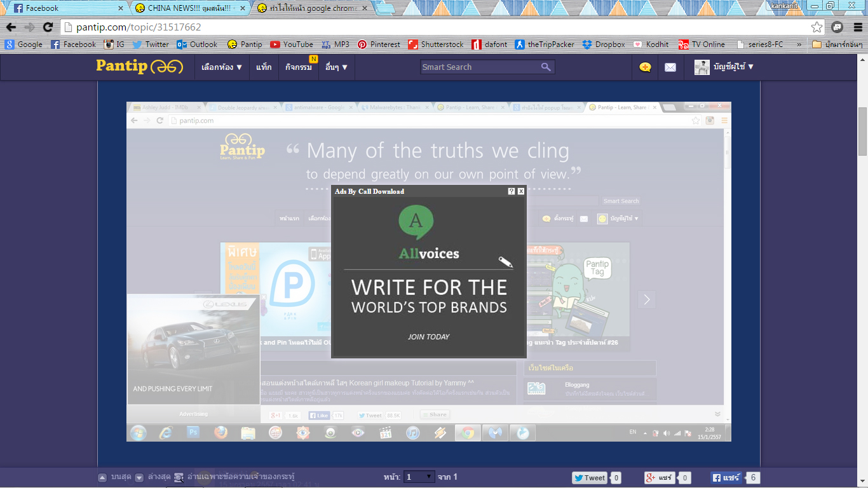Click the จาก 1 page total text
The height and width of the screenshot is (488, 868).
coord(447,477)
